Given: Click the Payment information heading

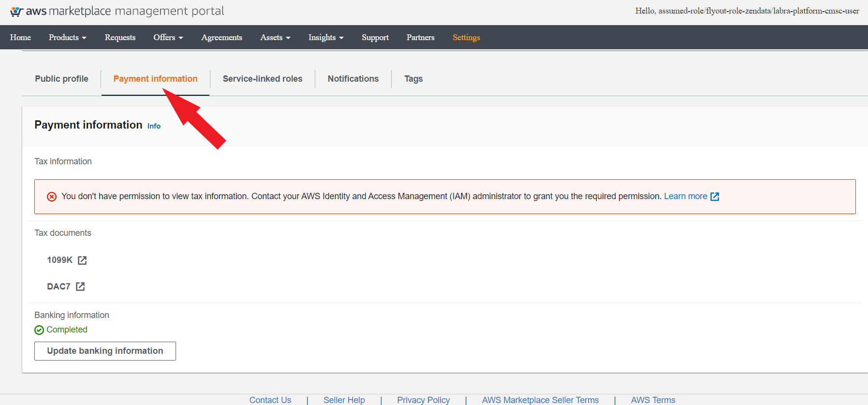Looking at the screenshot, I should tap(88, 125).
